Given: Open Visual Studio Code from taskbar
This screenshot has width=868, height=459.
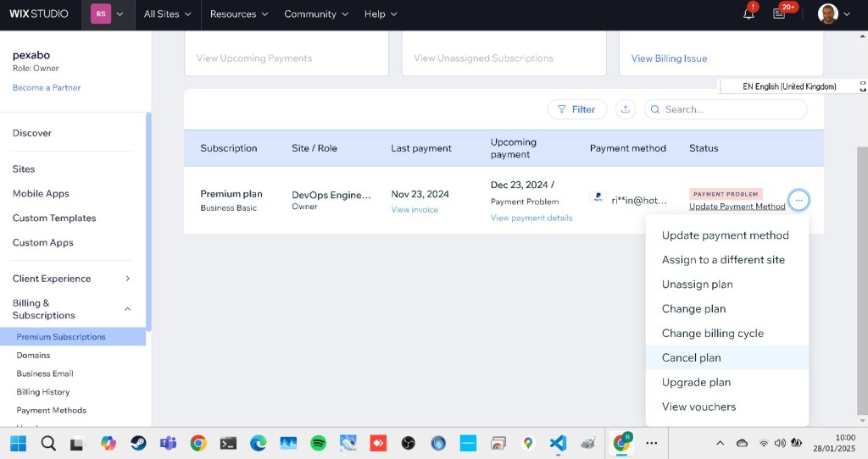Looking at the screenshot, I should pos(558,443).
